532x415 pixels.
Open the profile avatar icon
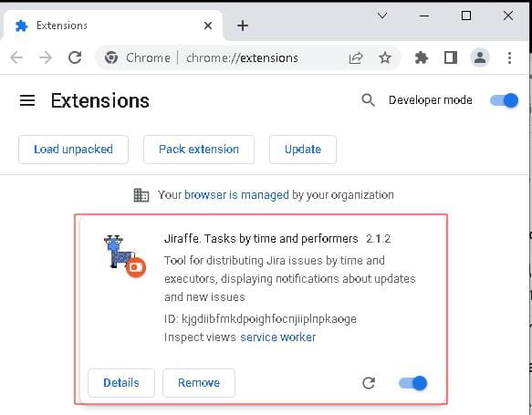coord(480,58)
